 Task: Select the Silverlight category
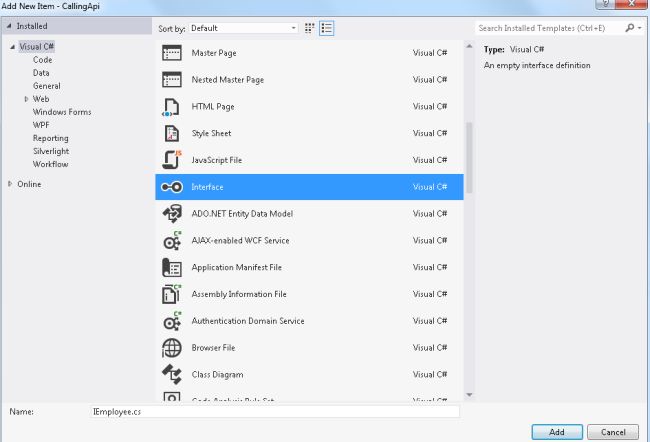tap(51, 151)
